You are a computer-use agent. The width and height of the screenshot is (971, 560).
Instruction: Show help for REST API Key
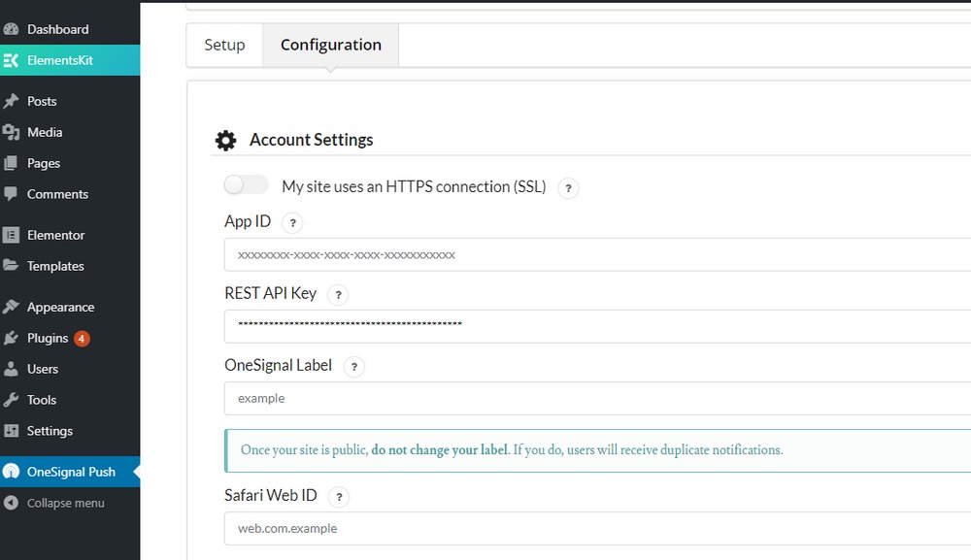click(338, 294)
